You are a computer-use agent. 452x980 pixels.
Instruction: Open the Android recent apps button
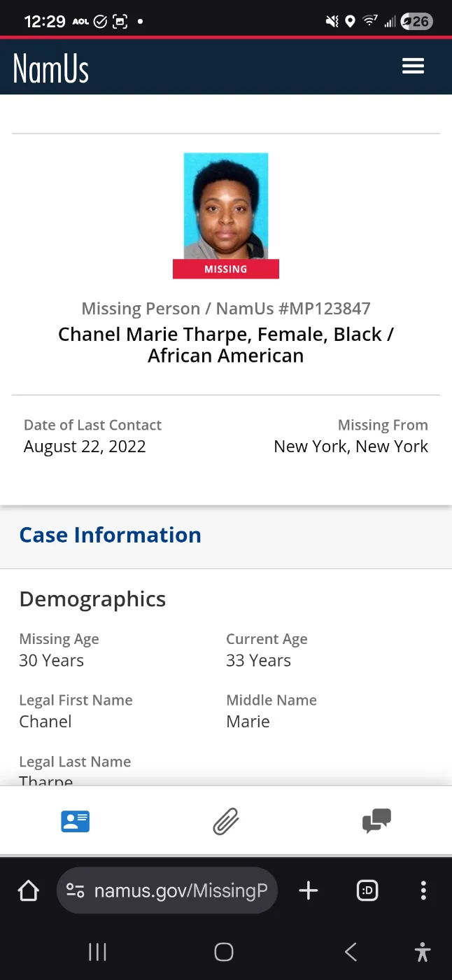click(97, 952)
